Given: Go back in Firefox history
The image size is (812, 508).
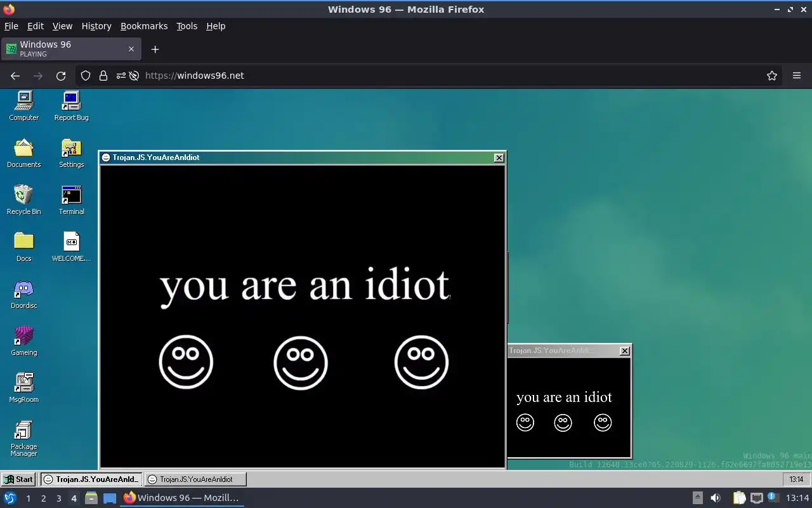Looking at the screenshot, I should [x=15, y=76].
